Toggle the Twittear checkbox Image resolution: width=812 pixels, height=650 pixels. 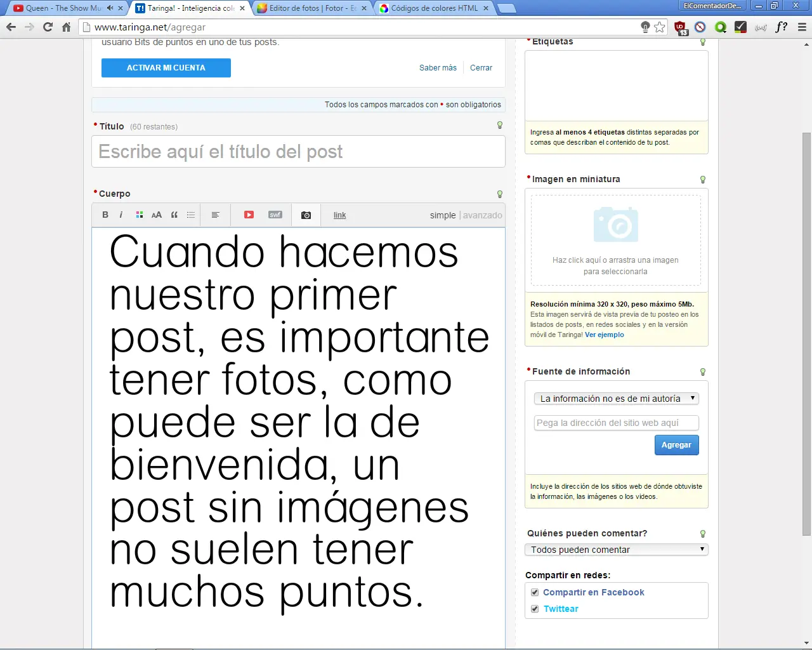pos(535,609)
